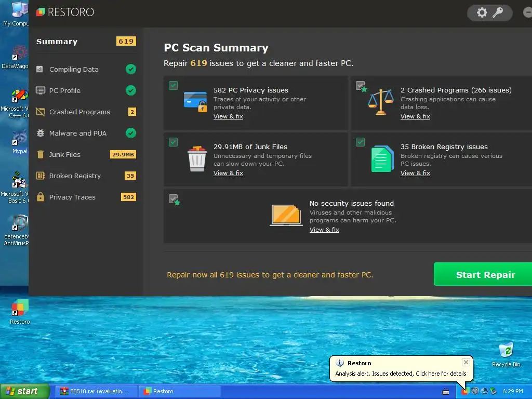Viewport: 532px width, 399px height.
Task: Toggle Junk Files checkbox
Action: 173,142
